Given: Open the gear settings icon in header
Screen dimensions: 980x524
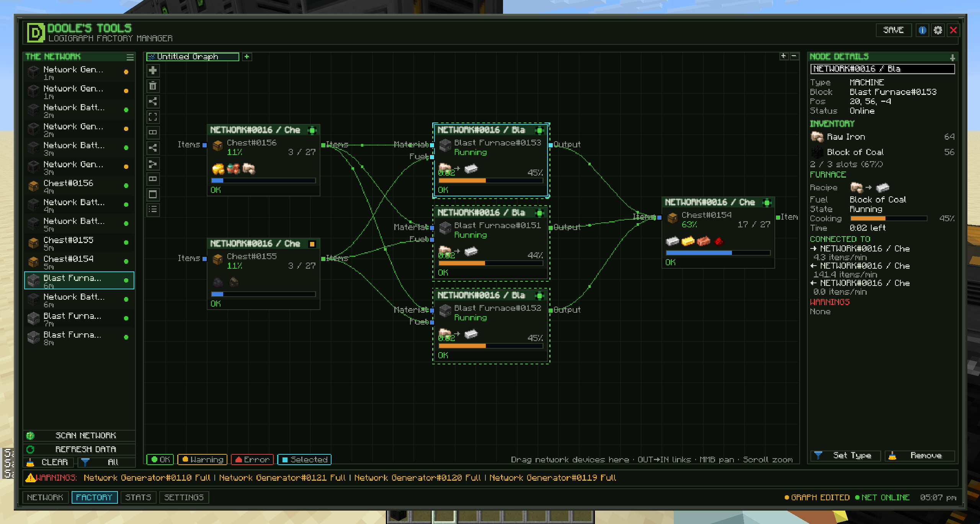Looking at the screenshot, I should pos(938,30).
